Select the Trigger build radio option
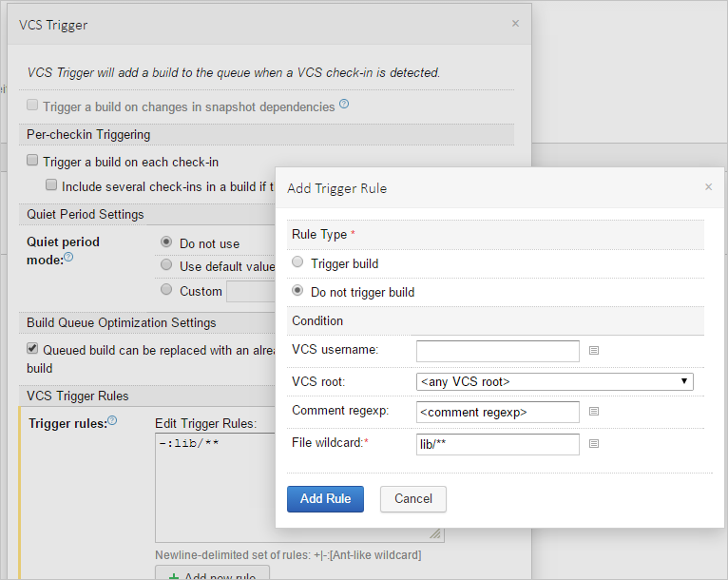 point(298,262)
